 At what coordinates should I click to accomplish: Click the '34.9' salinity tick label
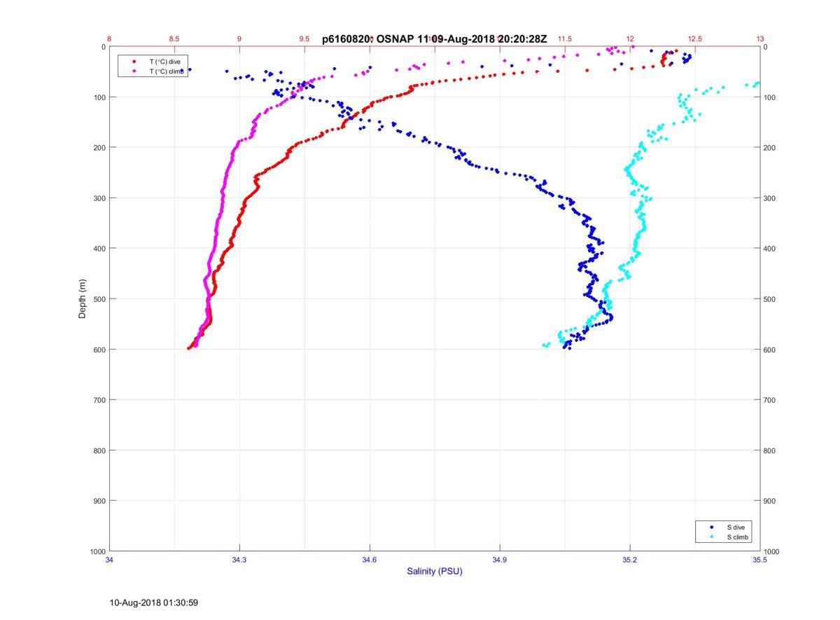(500, 560)
